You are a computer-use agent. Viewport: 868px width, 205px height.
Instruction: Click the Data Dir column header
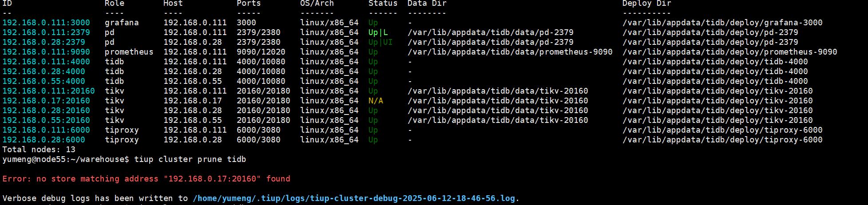(427, 4)
